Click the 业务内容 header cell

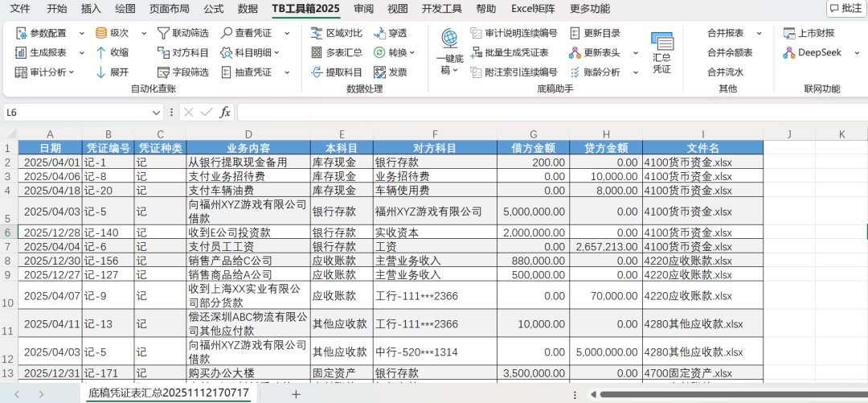point(248,148)
